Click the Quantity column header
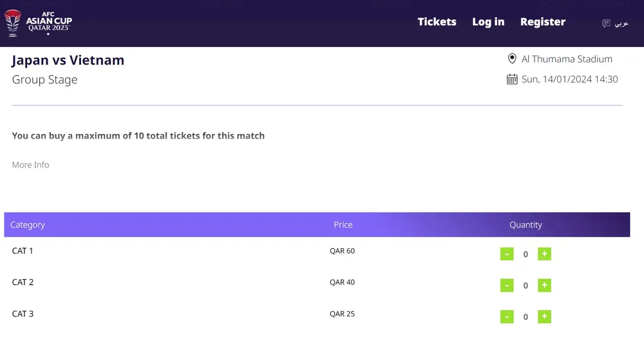Image resolution: width=644 pixels, height=339 pixels. [x=526, y=225]
